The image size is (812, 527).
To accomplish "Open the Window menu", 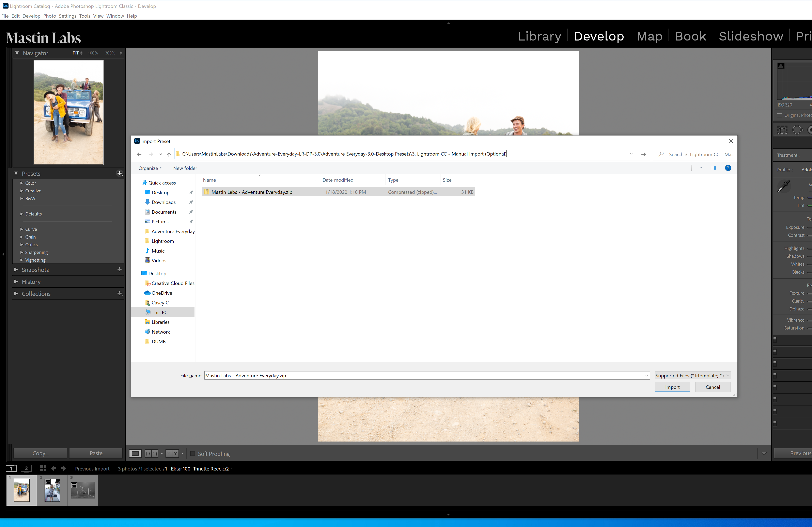I will [x=115, y=16].
